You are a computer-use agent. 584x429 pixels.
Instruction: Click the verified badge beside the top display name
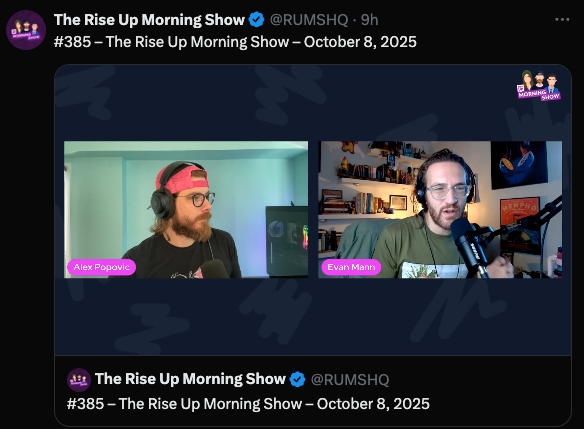coord(256,20)
